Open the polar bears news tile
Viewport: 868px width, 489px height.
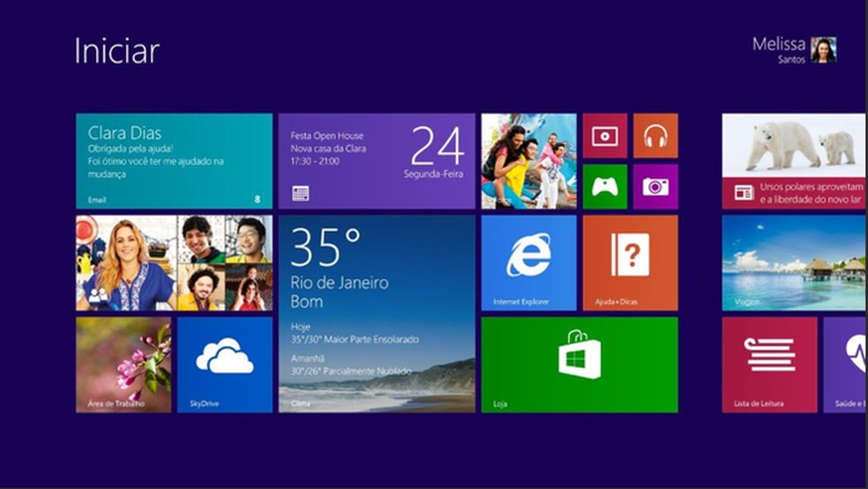pos(795,162)
